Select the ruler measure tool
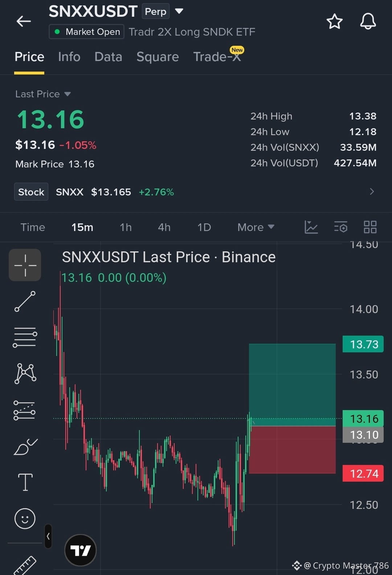392x575 pixels. coord(25,565)
